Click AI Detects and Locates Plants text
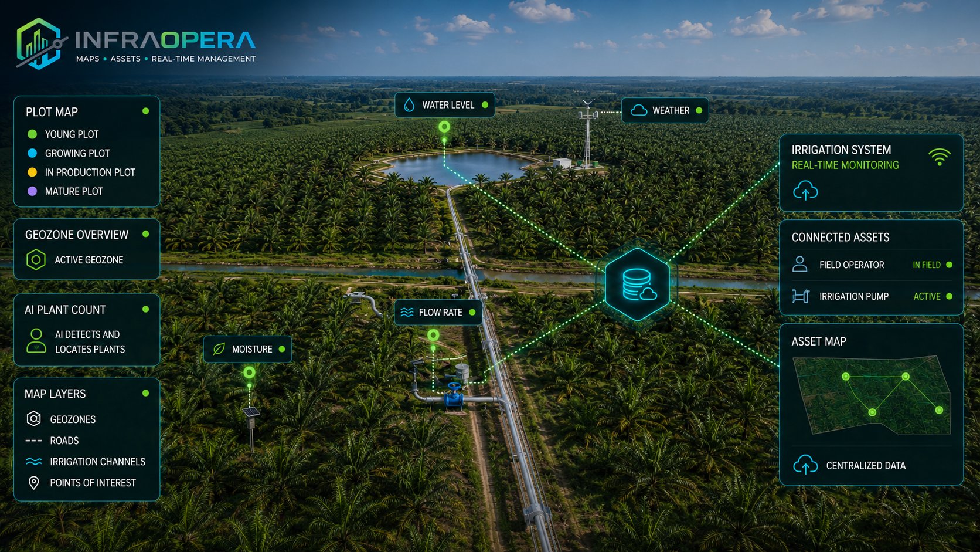 click(90, 341)
